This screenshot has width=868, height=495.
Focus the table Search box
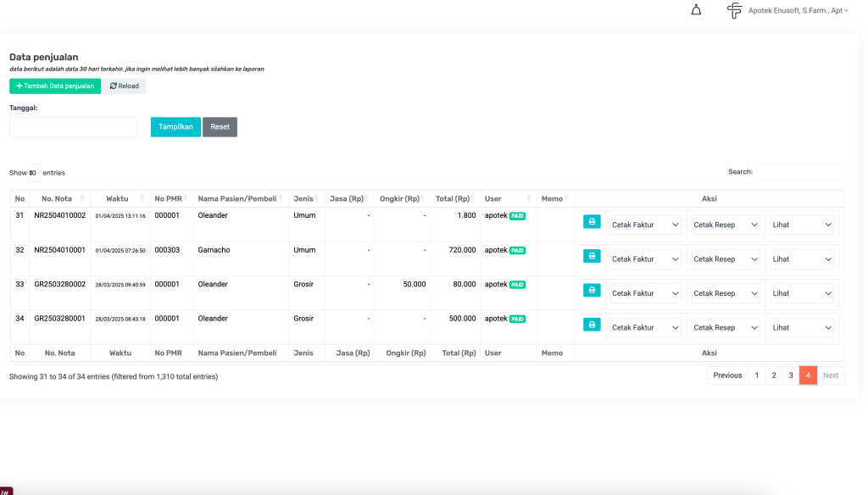pos(799,172)
